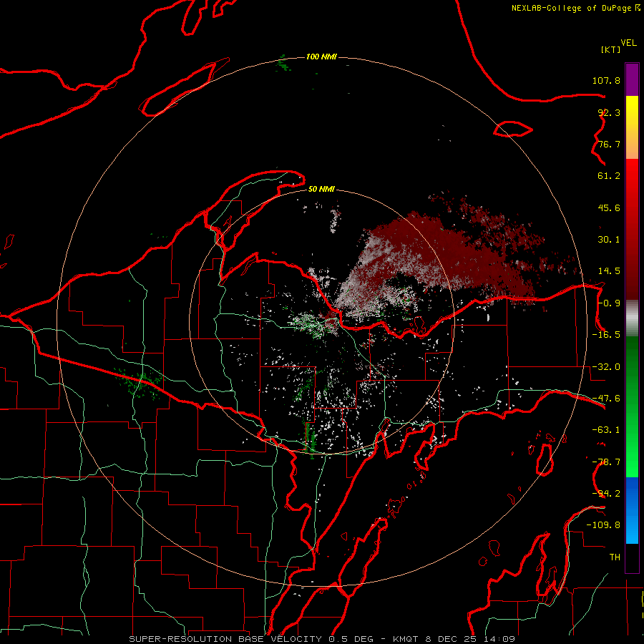Viewport: 644px width, 644px height.
Task: Click the 61.2 velocity scale value
Action: pyautogui.click(x=609, y=176)
